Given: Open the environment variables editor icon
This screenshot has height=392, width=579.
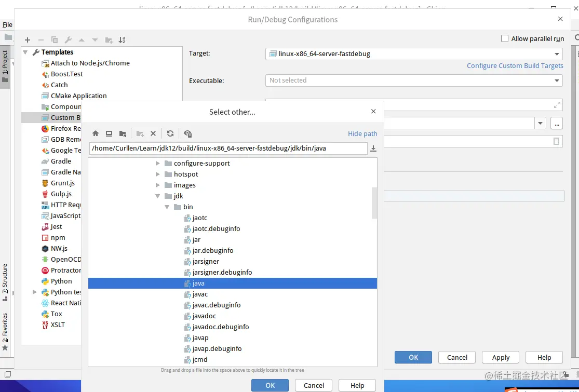Looking at the screenshot, I should pyautogui.click(x=557, y=141).
